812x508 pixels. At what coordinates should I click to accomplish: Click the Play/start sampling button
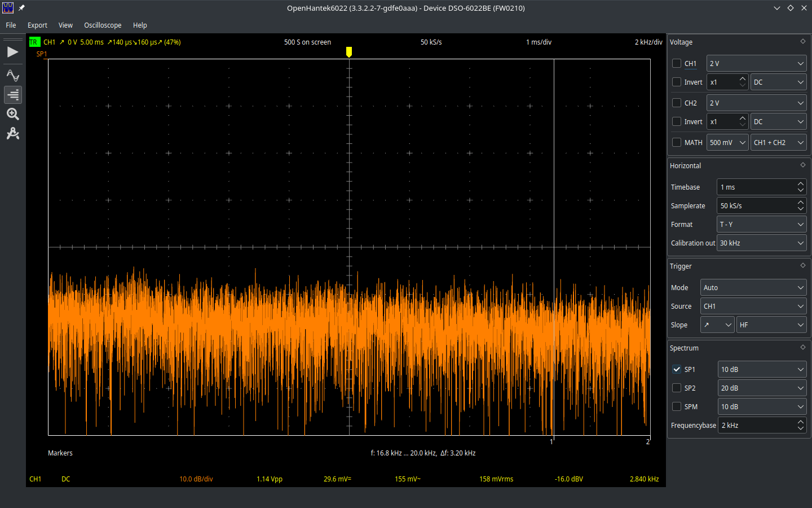pos(12,52)
